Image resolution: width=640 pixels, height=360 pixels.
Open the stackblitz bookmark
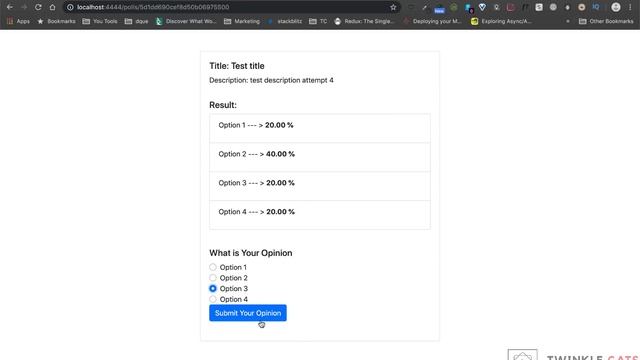tap(284, 21)
